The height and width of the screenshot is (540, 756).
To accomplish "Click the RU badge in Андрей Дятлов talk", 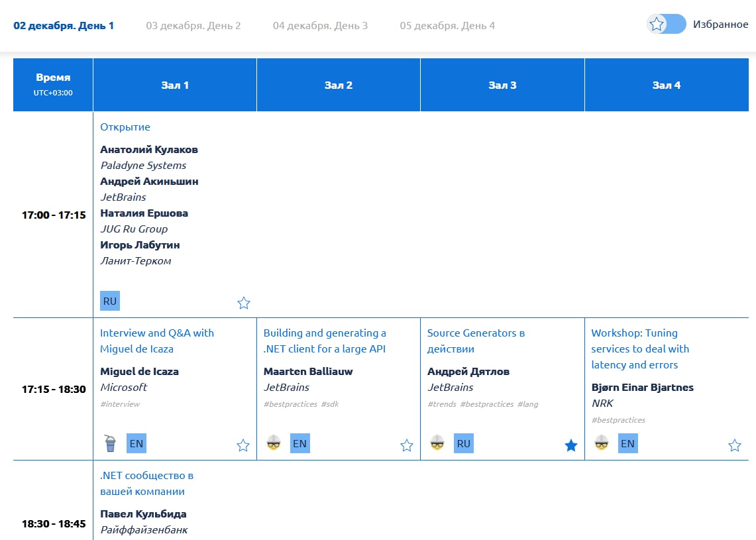I will tap(464, 443).
